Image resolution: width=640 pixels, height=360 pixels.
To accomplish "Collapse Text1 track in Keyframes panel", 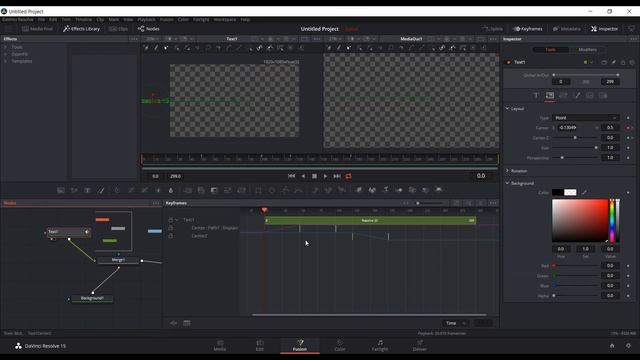I will click(x=177, y=220).
